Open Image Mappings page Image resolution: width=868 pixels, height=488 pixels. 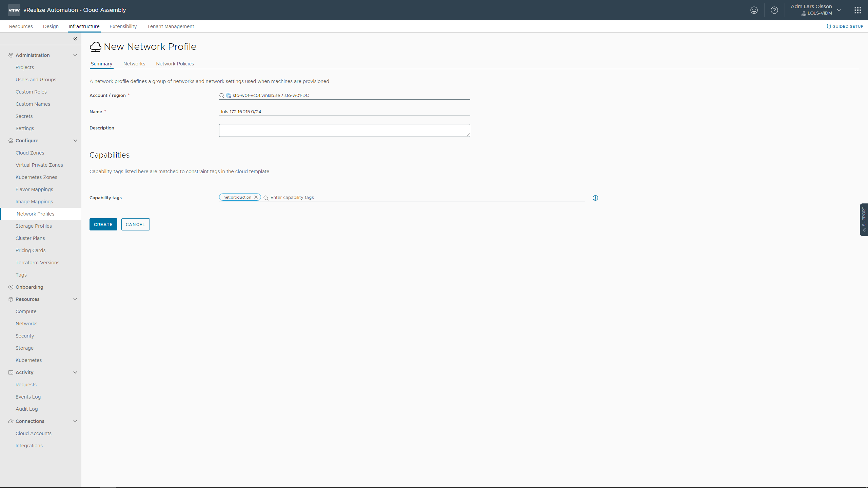tap(34, 202)
